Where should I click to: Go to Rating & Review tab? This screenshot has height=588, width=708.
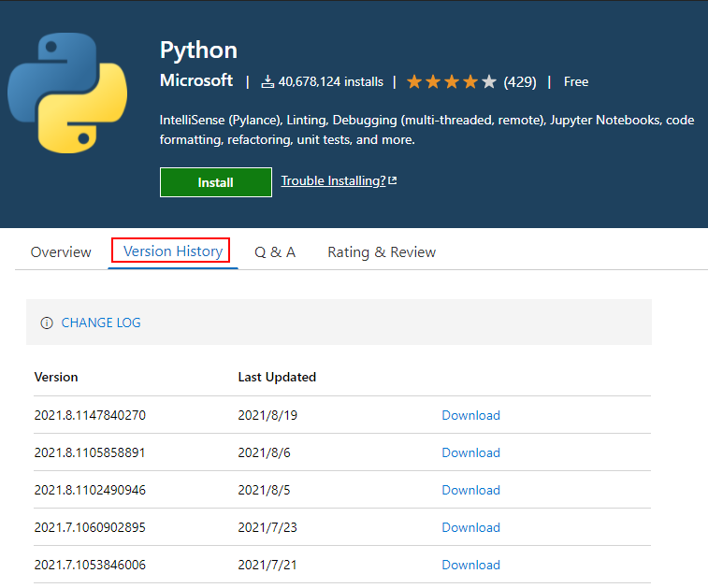coord(382,251)
